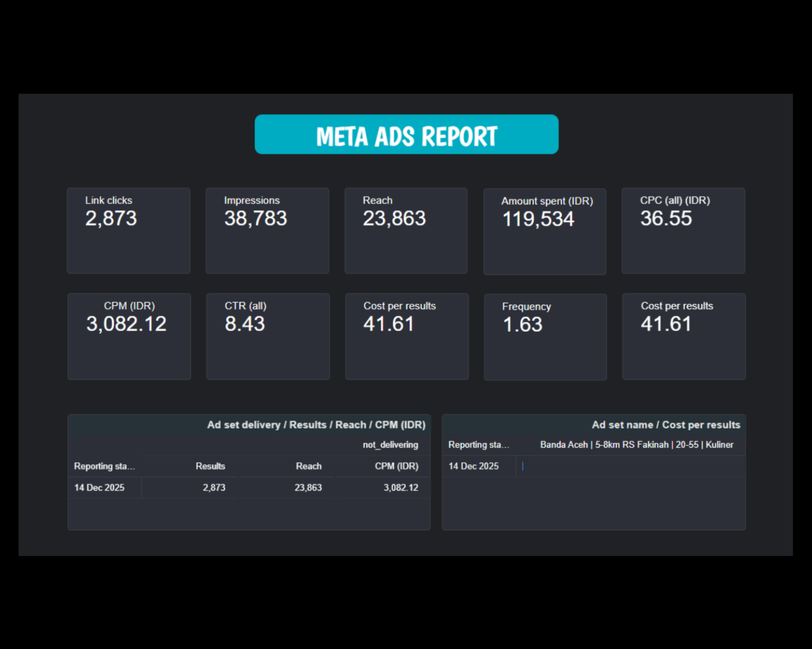Select the CTR (all) scorecard
Image resolution: width=812 pixels, height=649 pixels.
click(x=268, y=336)
